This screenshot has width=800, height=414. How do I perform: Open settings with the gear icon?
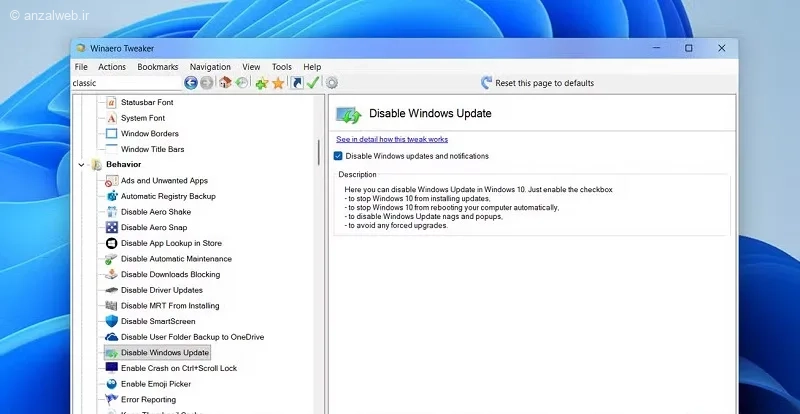[x=332, y=83]
